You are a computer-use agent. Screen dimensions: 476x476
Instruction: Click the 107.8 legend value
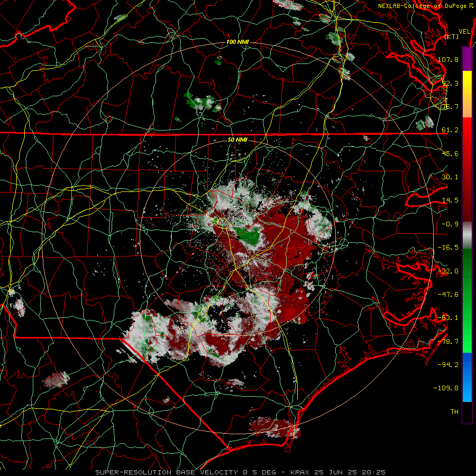[x=448, y=59]
